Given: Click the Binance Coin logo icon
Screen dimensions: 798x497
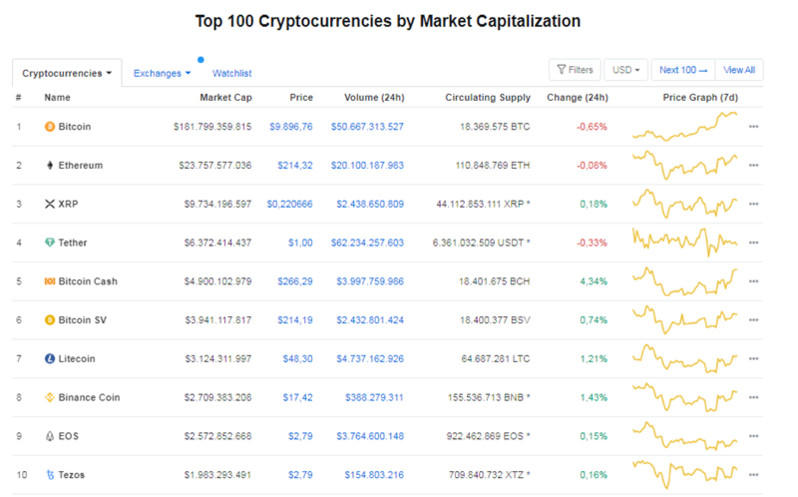Looking at the screenshot, I should click(50, 397).
